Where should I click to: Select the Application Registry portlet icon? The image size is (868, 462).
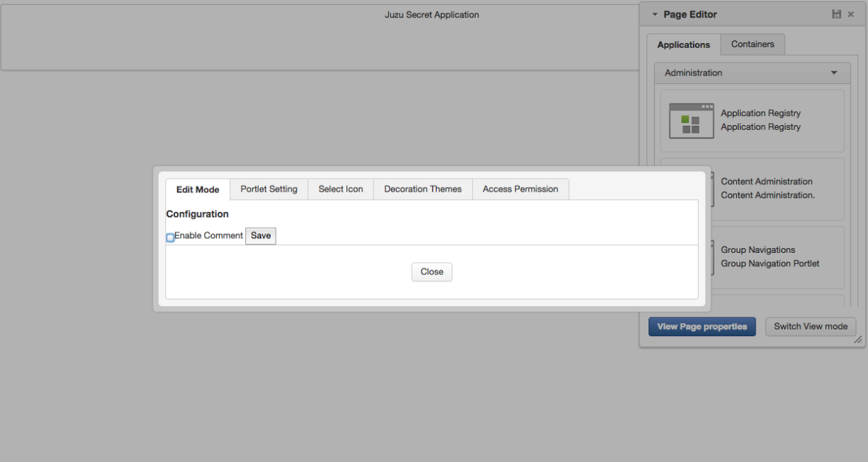pos(691,121)
